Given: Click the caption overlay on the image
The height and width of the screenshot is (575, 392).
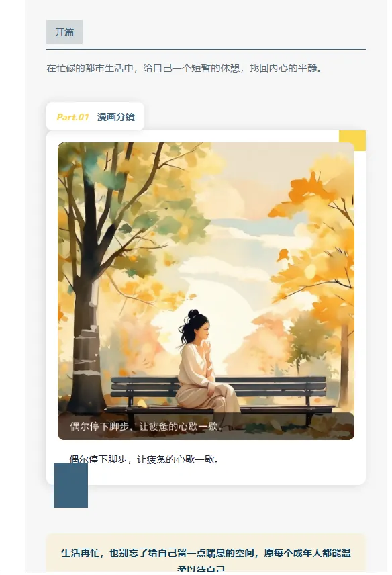Looking at the screenshot, I should click(x=206, y=426).
